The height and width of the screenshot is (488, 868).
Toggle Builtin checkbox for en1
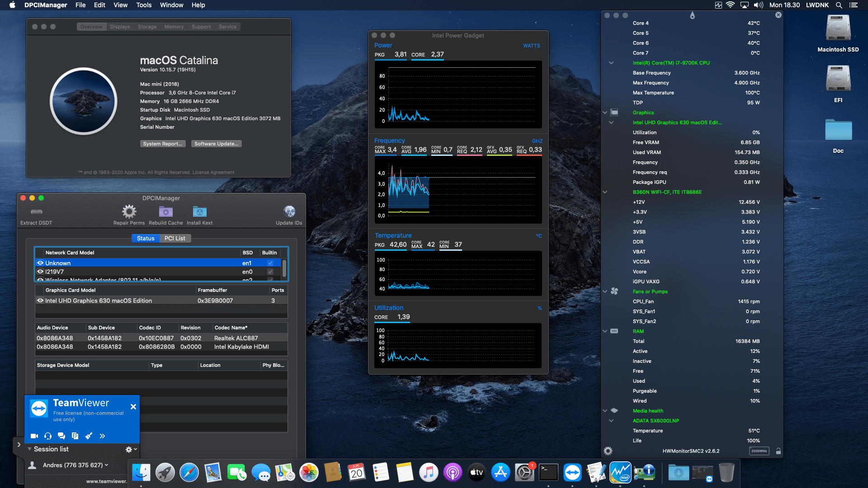coord(270,263)
